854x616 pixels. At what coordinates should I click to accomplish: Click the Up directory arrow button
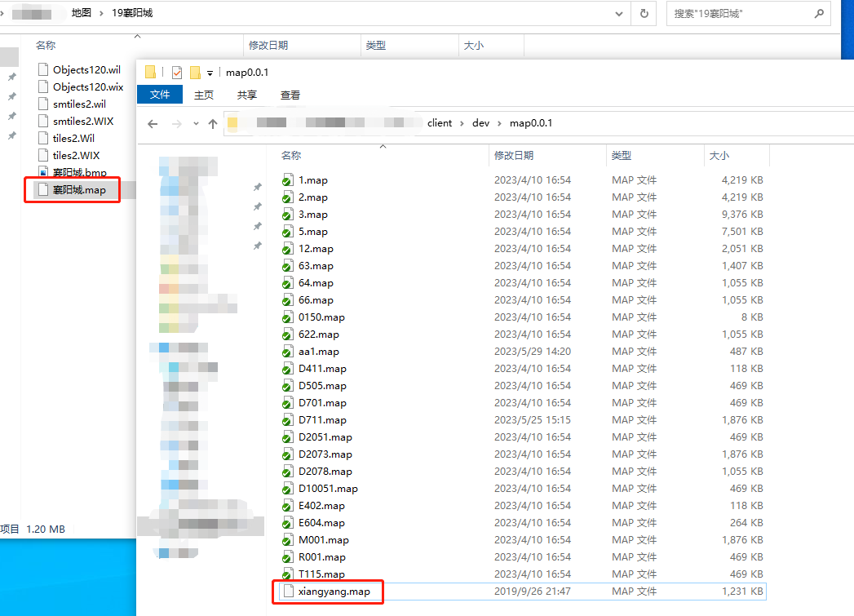click(x=213, y=123)
